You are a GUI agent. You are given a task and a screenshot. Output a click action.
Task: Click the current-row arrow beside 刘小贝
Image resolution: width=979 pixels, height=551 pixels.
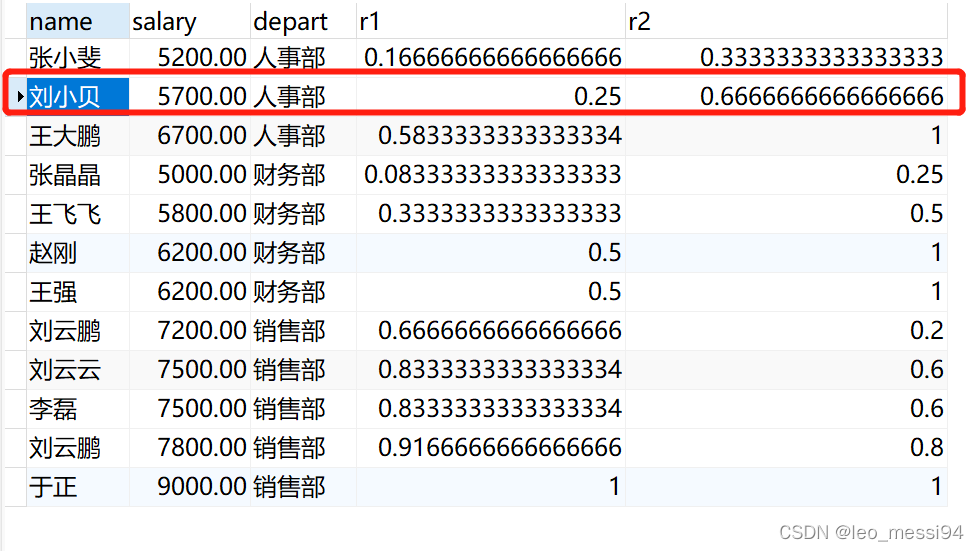(x=20, y=97)
